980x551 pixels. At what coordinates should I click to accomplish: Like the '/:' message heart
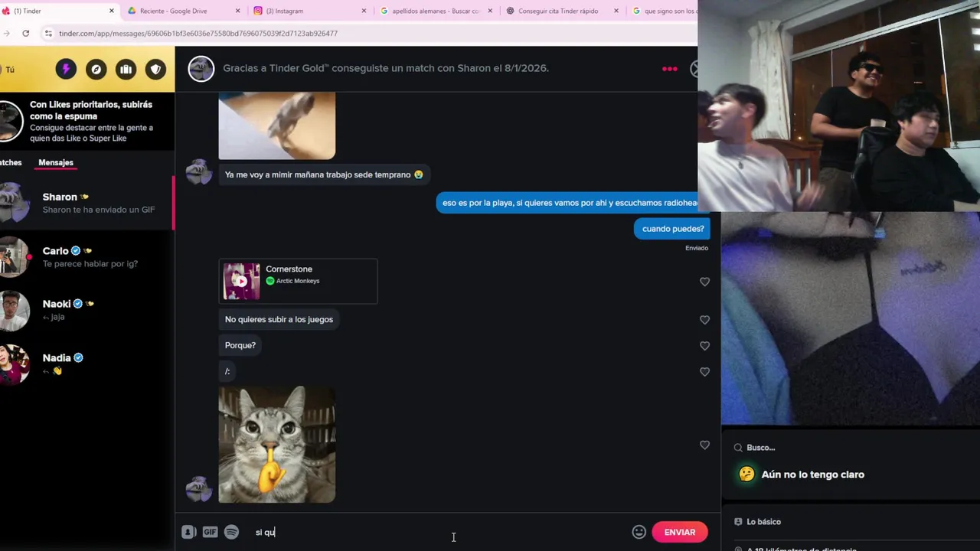(704, 372)
